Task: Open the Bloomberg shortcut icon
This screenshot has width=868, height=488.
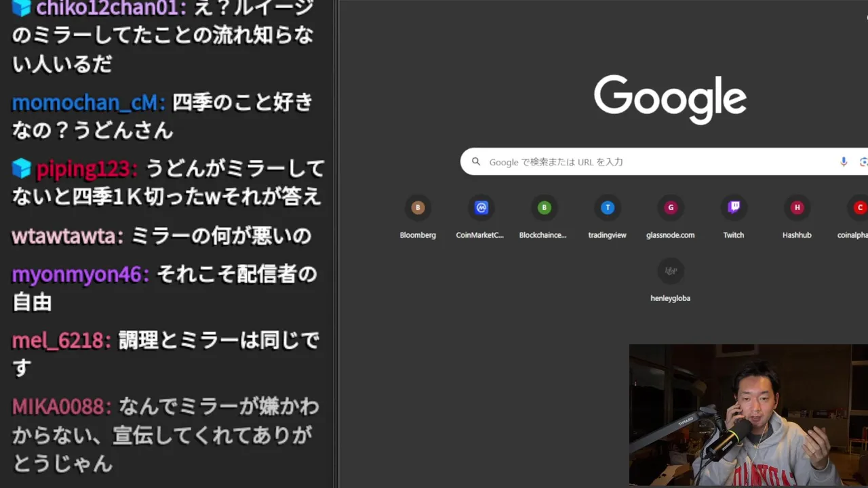Action: pos(418,207)
